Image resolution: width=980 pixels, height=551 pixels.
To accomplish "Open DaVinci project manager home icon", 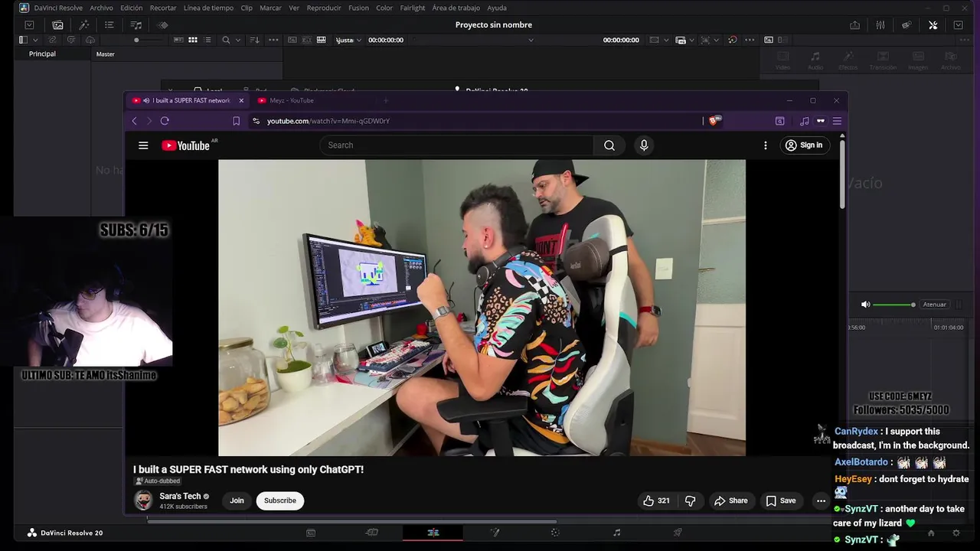I will 931,533.
